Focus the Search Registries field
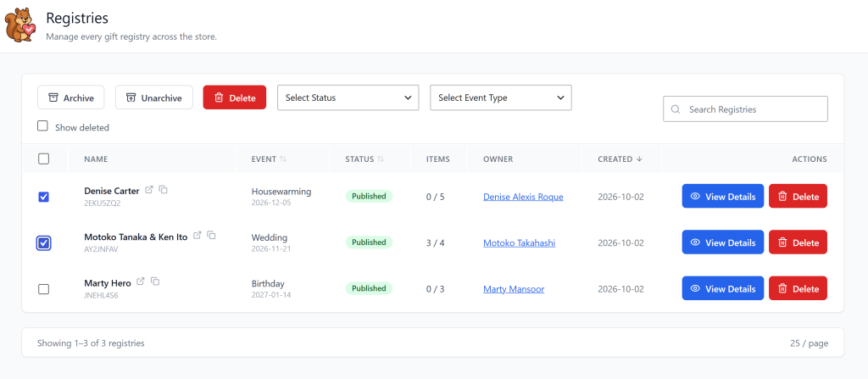Screen dimensions: 868x379 coord(745,109)
